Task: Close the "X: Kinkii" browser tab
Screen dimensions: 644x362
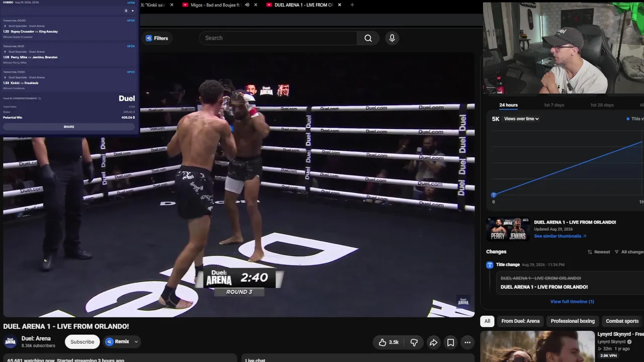Action: click(172, 5)
